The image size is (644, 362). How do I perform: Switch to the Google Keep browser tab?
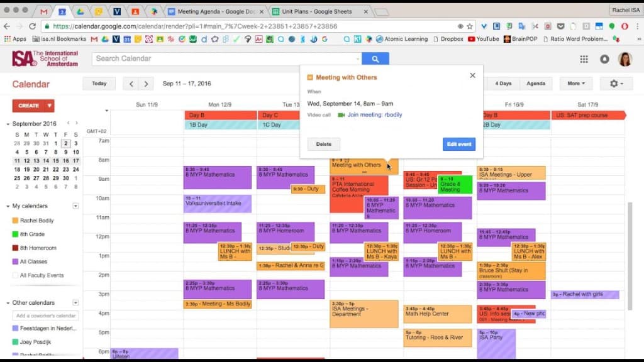click(99, 11)
